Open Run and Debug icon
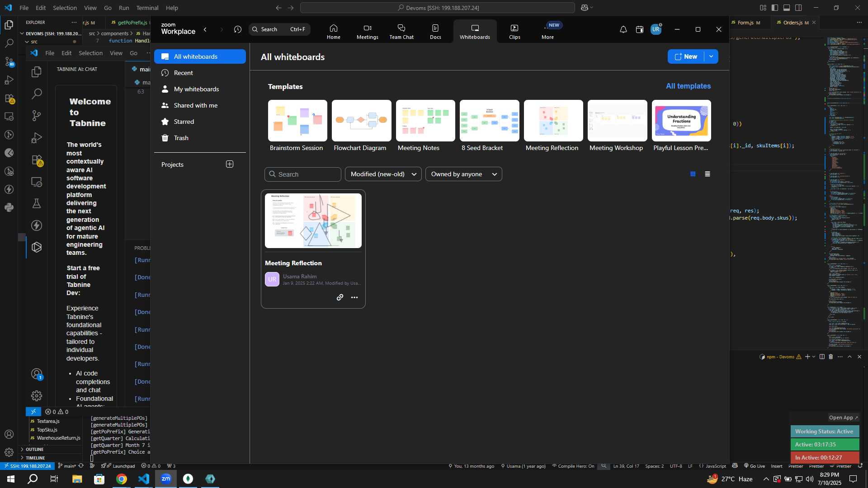 pos(9,80)
